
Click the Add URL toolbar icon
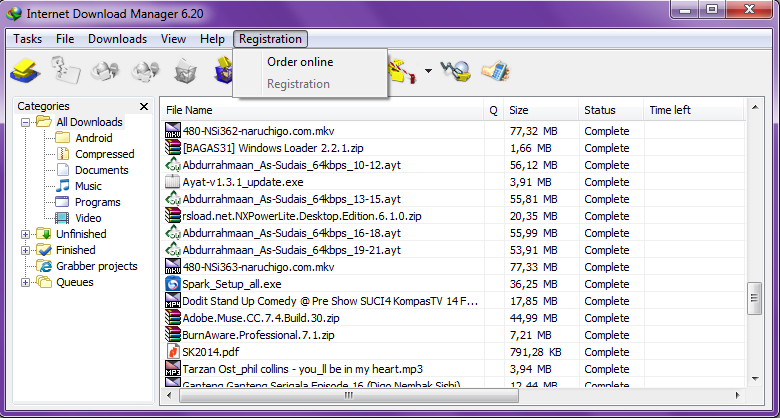(25, 72)
